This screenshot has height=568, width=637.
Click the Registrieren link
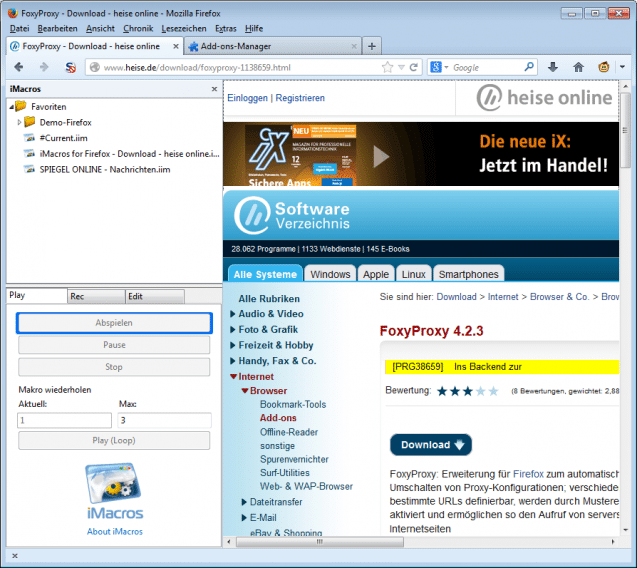pos(300,98)
